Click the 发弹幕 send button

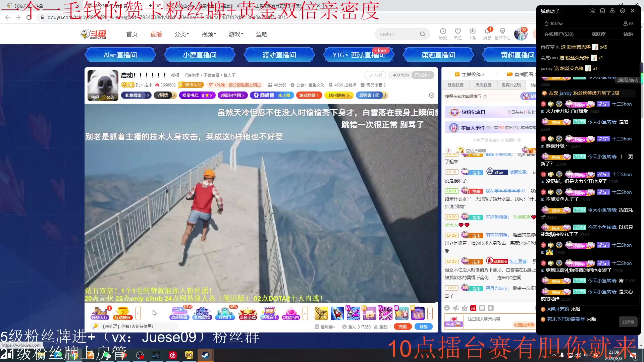[628, 322]
